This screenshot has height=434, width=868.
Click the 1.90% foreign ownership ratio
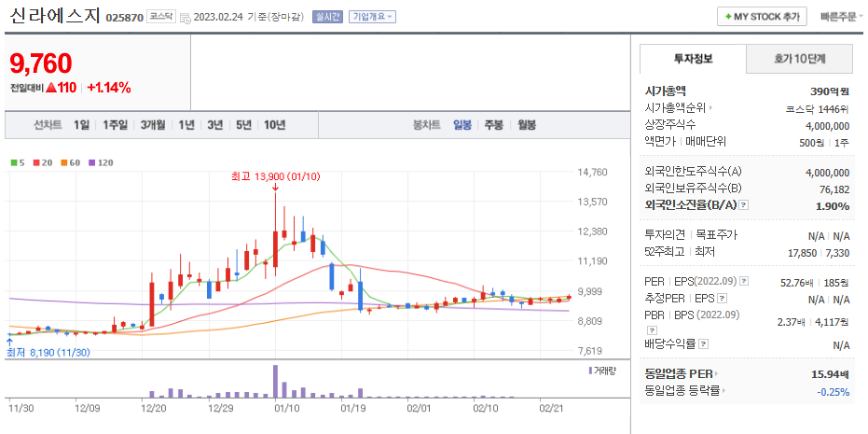tap(834, 206)
